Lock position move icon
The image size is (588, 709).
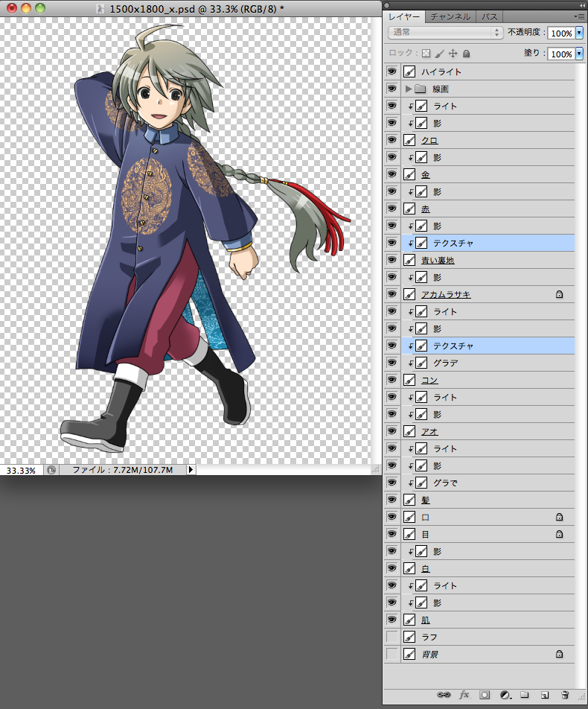[453, 54]
